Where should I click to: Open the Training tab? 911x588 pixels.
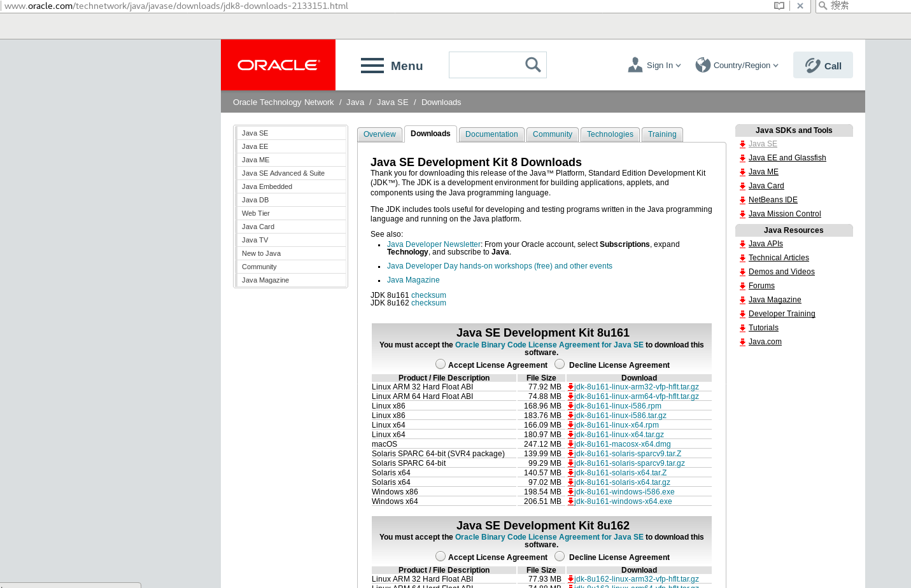(662, 134)
